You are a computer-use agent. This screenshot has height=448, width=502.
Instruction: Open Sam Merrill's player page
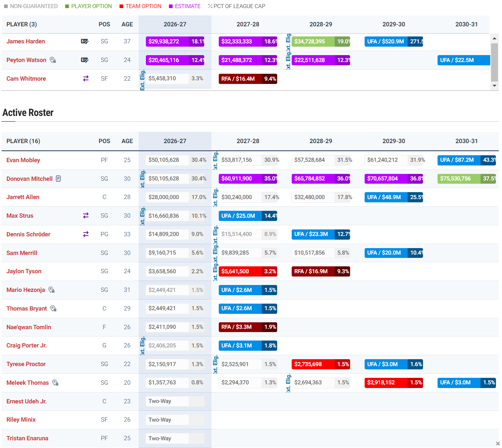click(22, 253)
